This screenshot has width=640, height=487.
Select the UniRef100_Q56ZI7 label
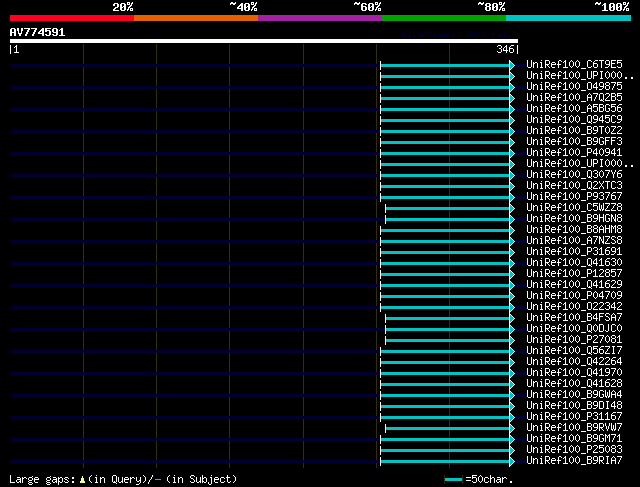574,351
